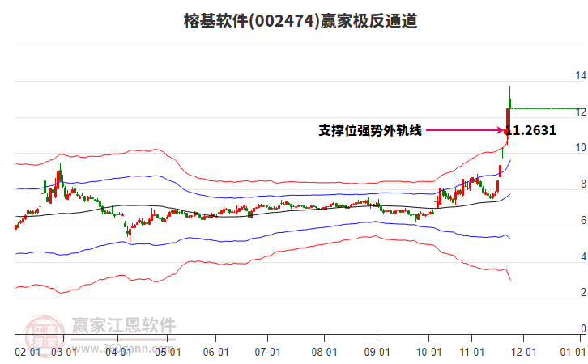Image resolution: width=588 pixels, height=364 pixels.
Task: Click the annotation text 支撑位强势外轨线
Action: pos(370,130)
